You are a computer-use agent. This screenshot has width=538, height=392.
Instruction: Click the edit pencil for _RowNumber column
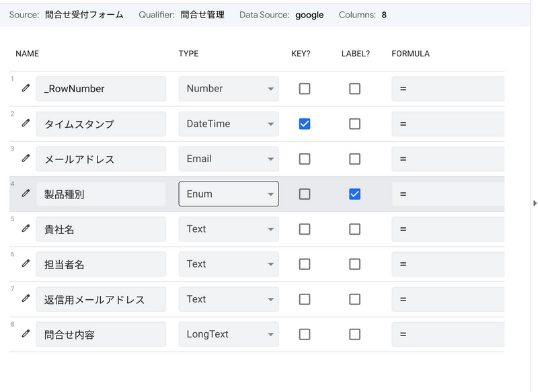pyautogui.click(x=26, y=88)
